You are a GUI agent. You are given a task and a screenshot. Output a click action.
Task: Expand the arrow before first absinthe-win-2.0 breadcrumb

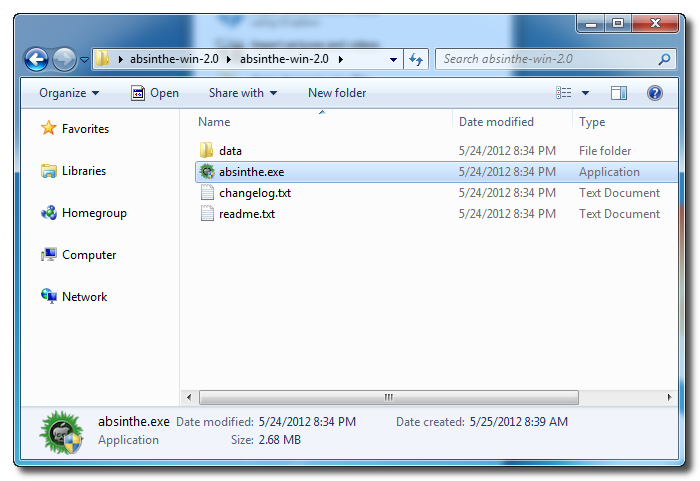[x=121, y=59]
